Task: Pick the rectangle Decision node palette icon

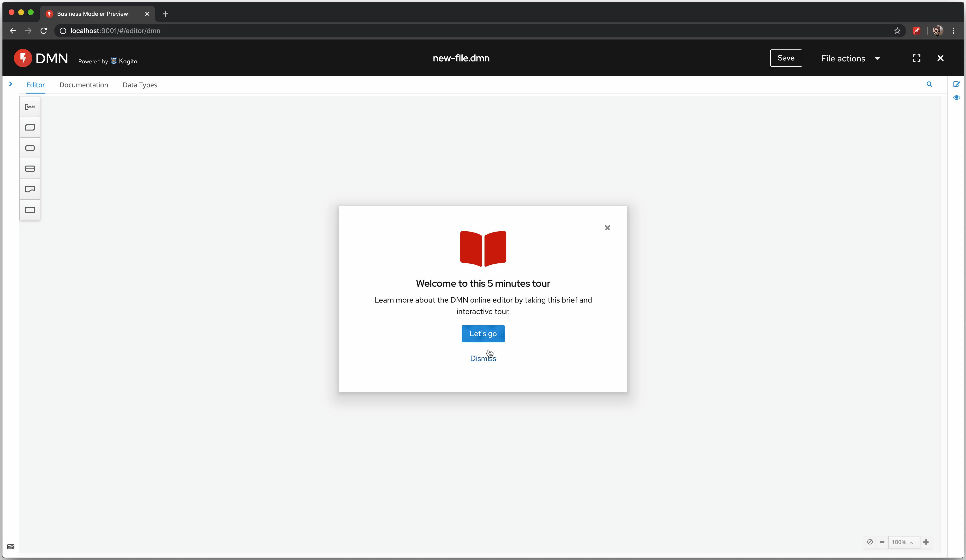Action: pos(30,210)
